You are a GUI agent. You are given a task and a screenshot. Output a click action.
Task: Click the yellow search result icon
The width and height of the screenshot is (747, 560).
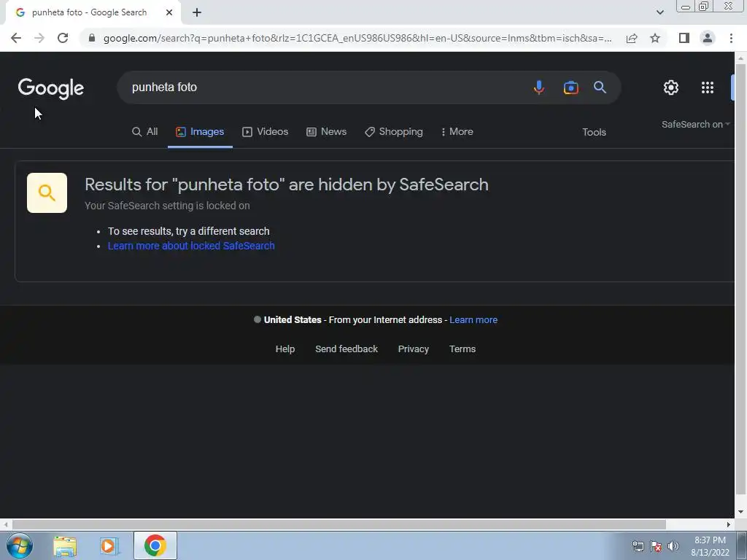(47, 192)
